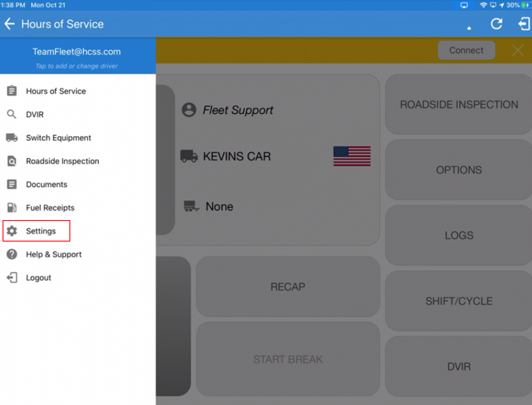Open Roadside Inspection menu entry
The height and width of the screenshot is (405, 532).
62,161
